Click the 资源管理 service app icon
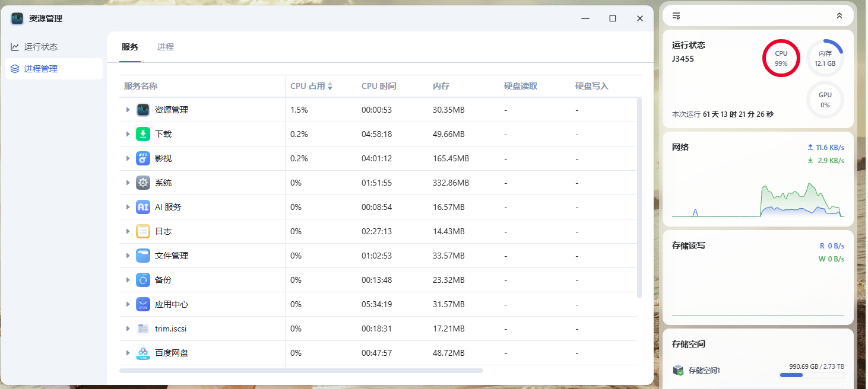Image resolution: width=868 pixels, height=389 pixels. coord(142,109)
